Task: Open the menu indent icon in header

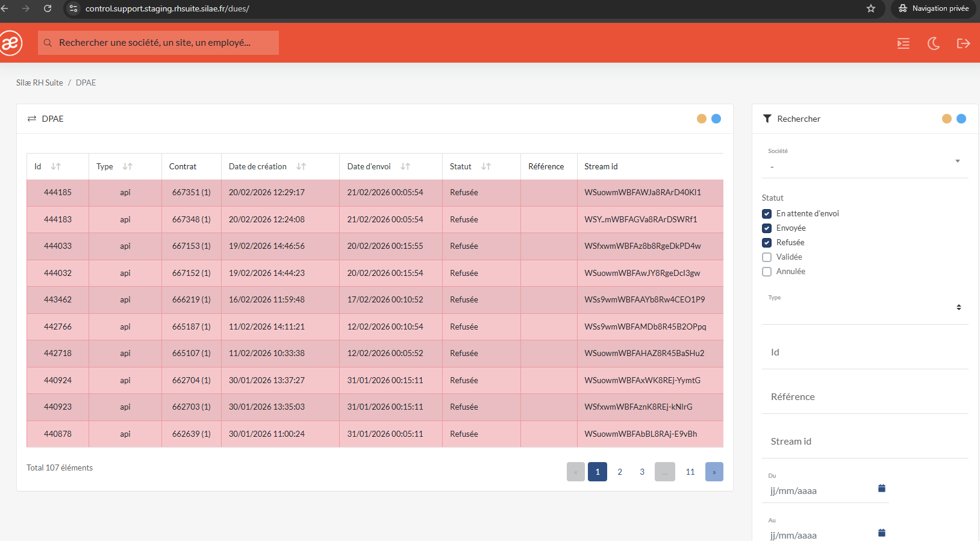Action: click(903, 43)
